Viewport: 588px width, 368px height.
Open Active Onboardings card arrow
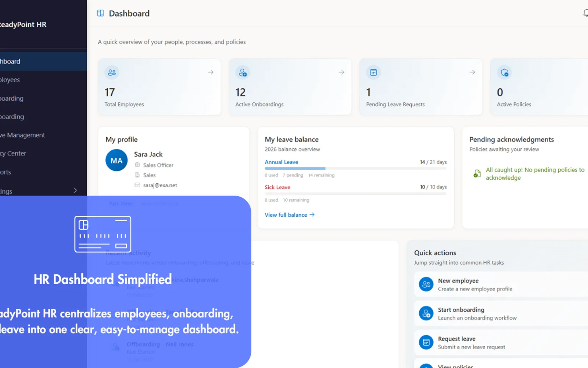coord(341,72)
